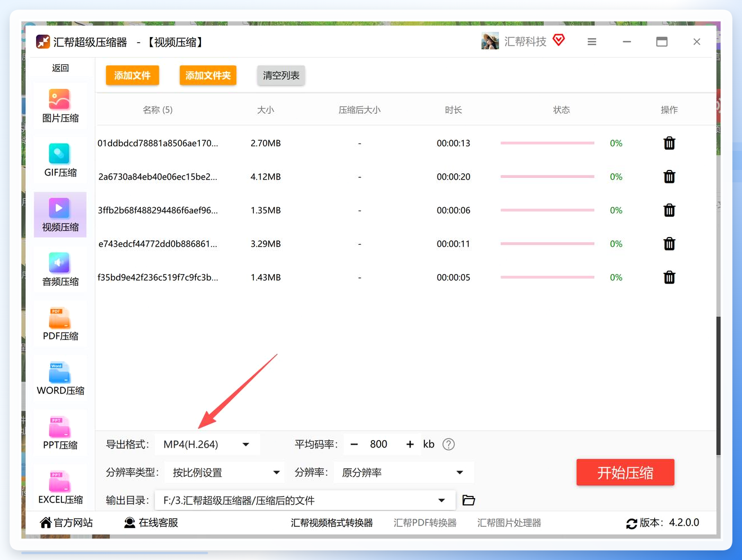Screen dimensions: 742x560
Task: Delete file 01ddbdcd78881a8506ae170 with trash icon
Action: [x=669, y=143]
